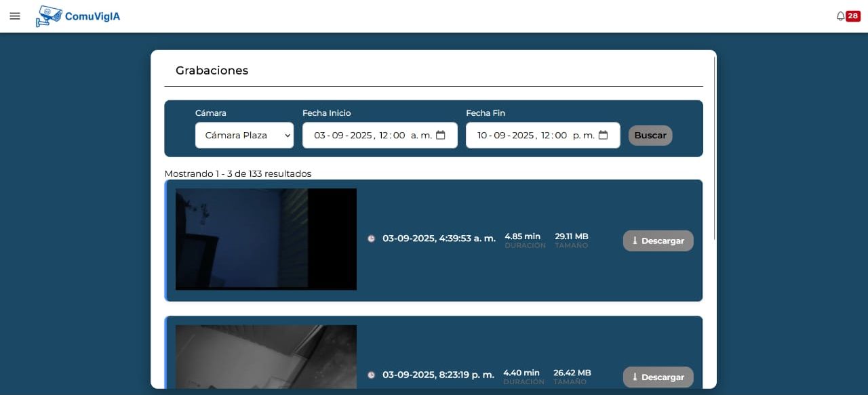868x395 pixels.
Task: Open the notifications bell icon
Action: coord(840,16)
